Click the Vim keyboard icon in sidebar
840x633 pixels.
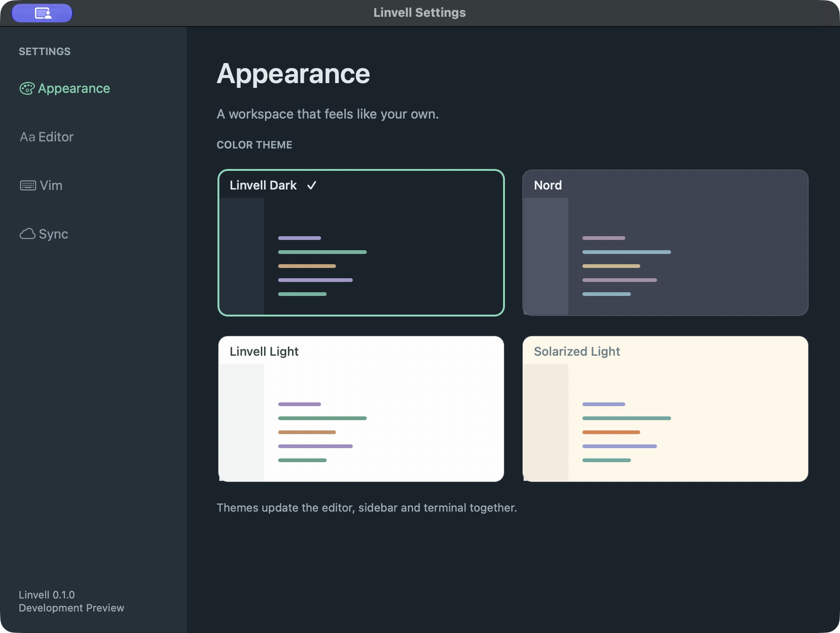(28, 186)
